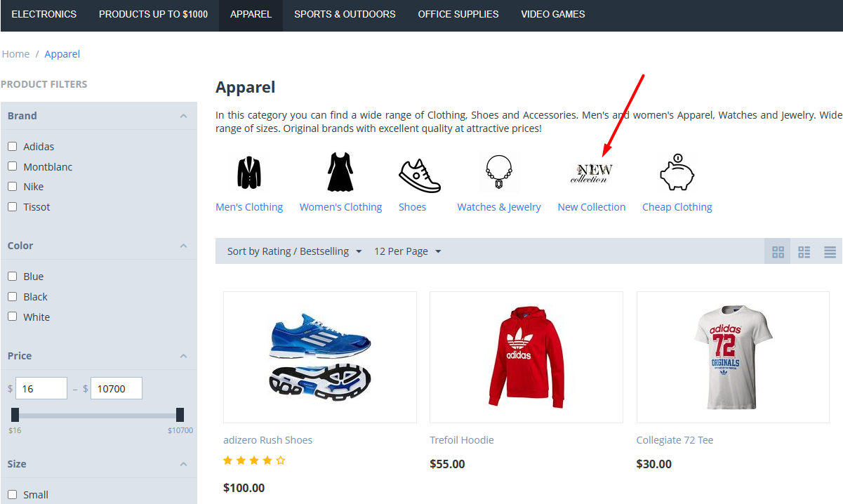Open the Sort by Rating / Bestselling dropdown
The height and width of the screenshot is (504, 843).
pyautogui.click(x=294, y=251)
